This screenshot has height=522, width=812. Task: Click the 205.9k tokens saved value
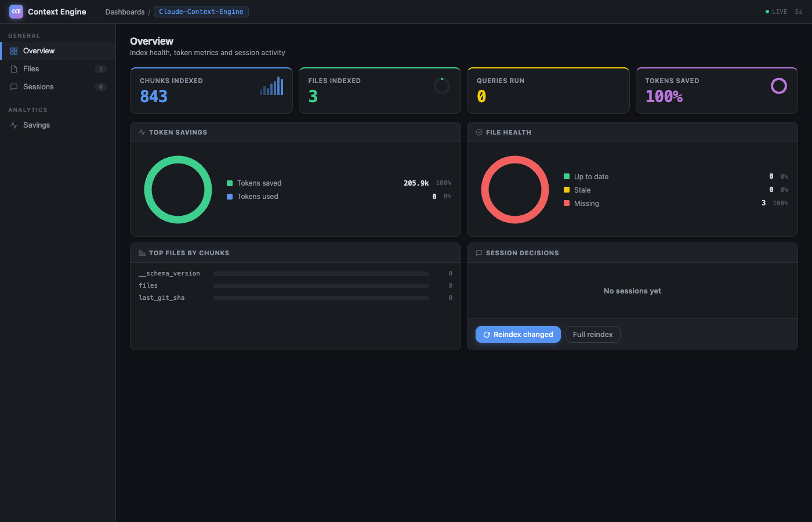[x=416, y=183]
